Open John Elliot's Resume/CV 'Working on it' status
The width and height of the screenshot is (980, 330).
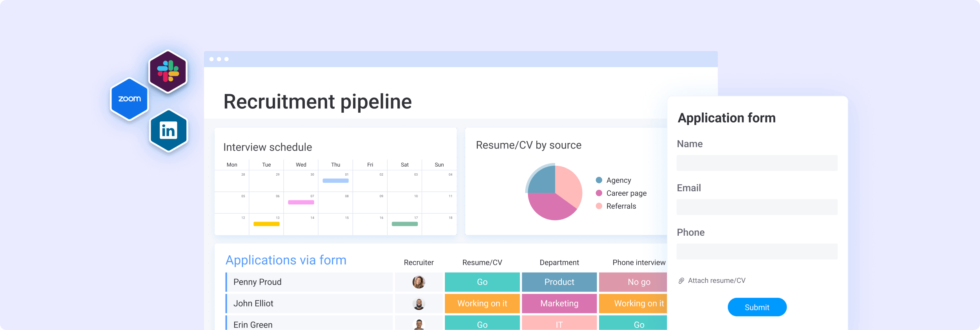(482, 303)
